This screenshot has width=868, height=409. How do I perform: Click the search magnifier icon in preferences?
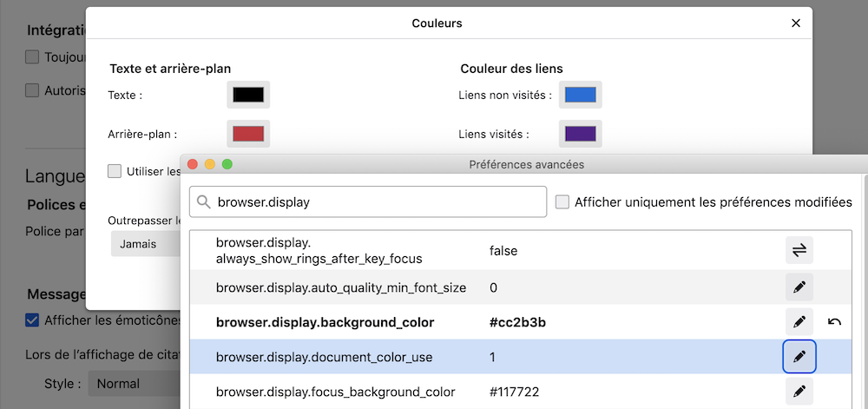point(204,202)
